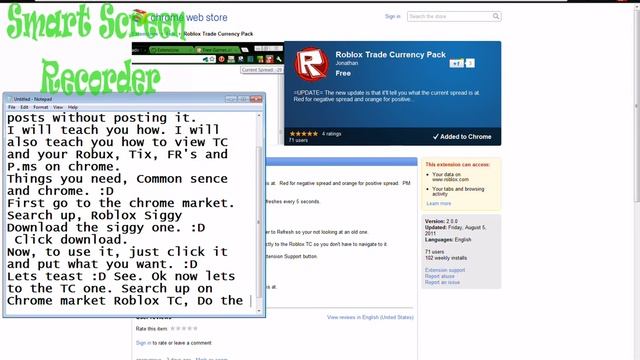Open the Edit menu in Notepad

[x=24, y=107]
